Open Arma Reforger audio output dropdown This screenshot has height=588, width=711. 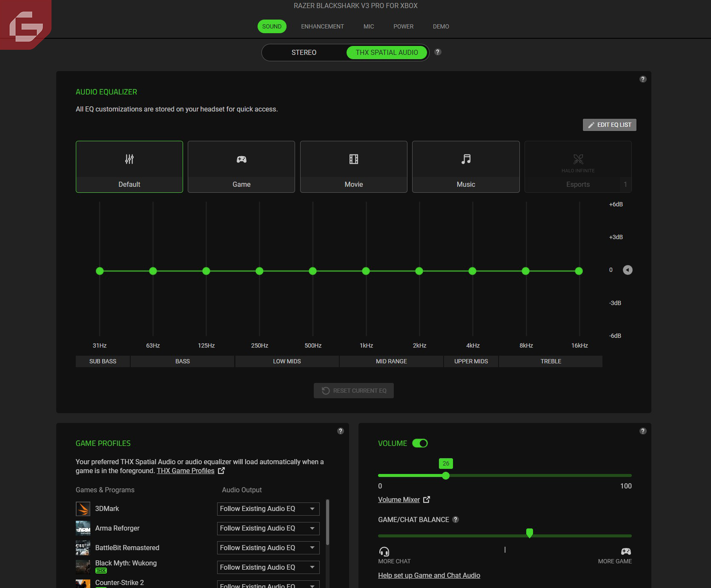pos(268,528)
